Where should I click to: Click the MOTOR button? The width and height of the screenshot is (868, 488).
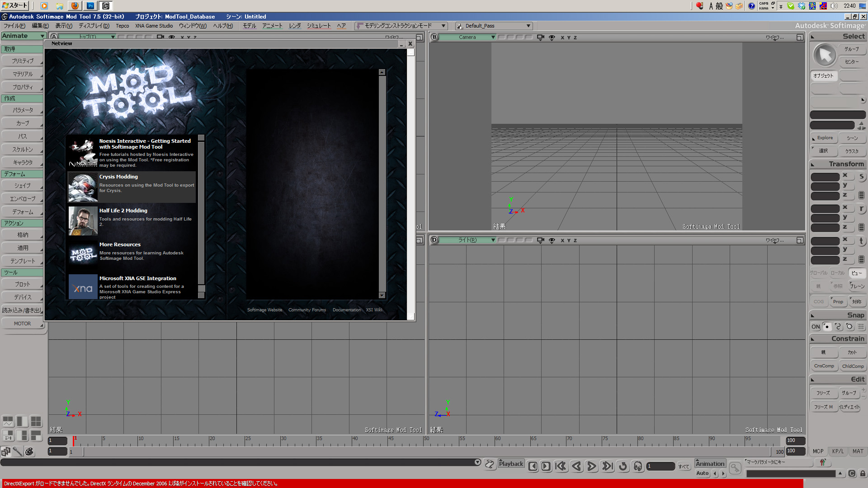(x=22, y=324)
